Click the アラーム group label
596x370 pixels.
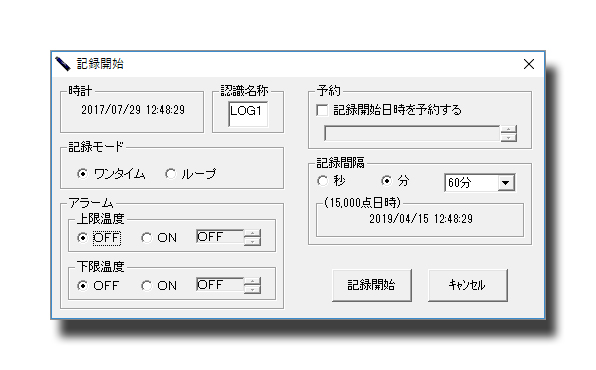tap(90, 203)
